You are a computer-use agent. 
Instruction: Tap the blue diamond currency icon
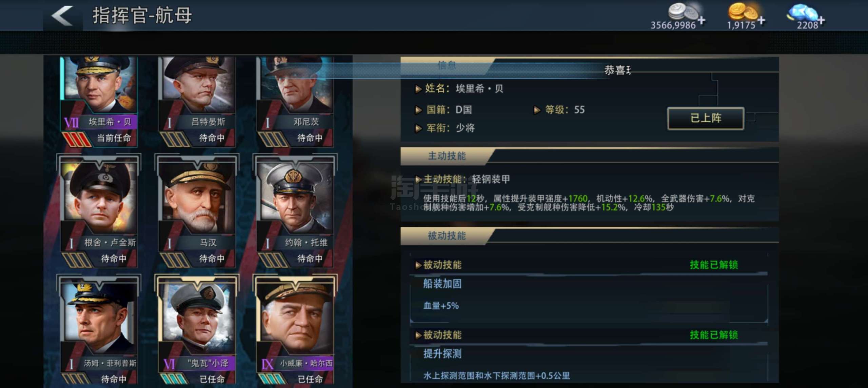coord(803,12)
